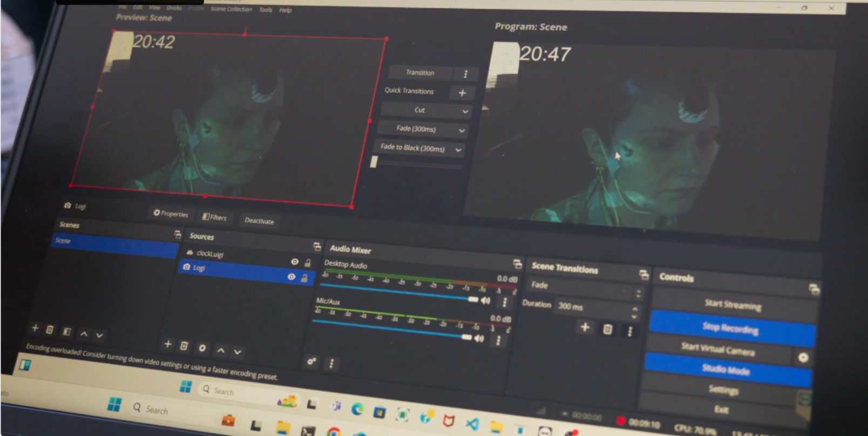Click the Desktop Audio volume slider handle
This screenshot has width=868, height=436.
click(x=473, y=299)
